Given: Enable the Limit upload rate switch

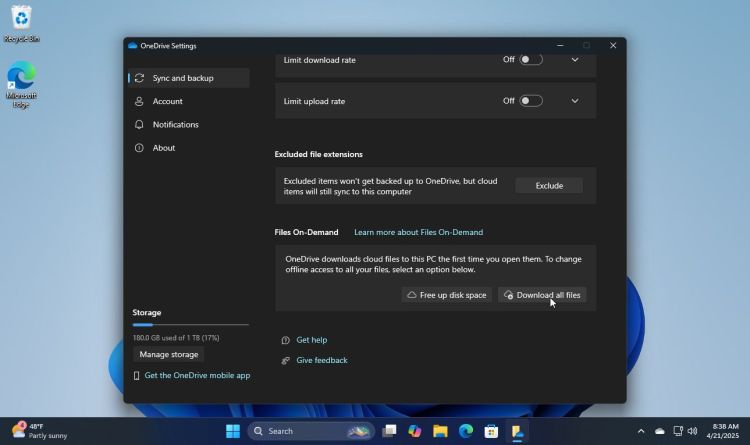Looking at the screenshot, I should click(x=531, y=101).
